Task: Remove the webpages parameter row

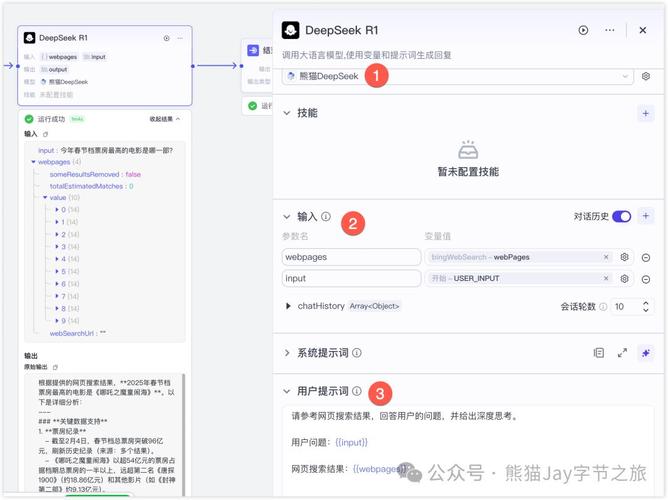Action: pos(646,258)
